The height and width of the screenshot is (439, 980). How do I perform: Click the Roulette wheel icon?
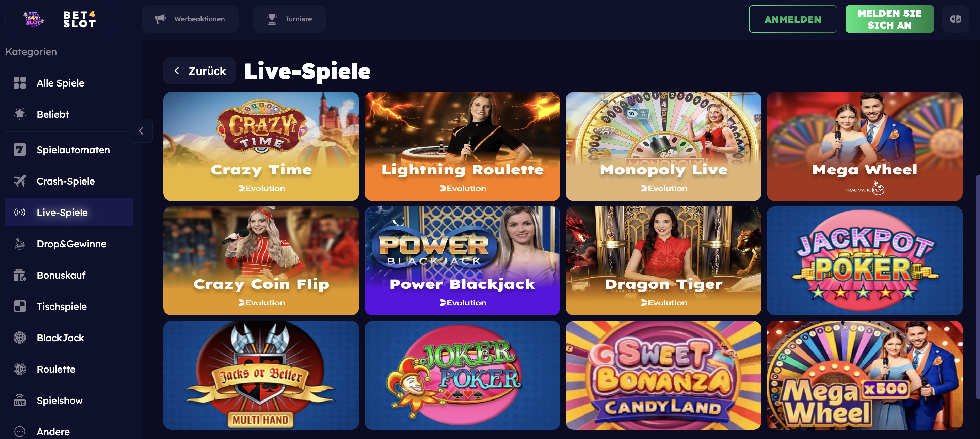coord(20,369)
